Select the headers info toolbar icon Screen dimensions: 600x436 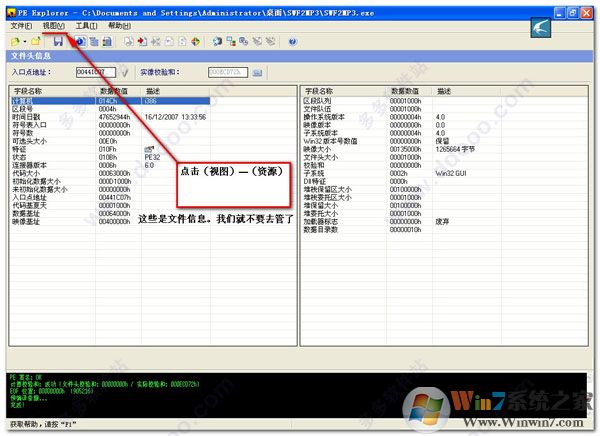[x=80, y=41]
